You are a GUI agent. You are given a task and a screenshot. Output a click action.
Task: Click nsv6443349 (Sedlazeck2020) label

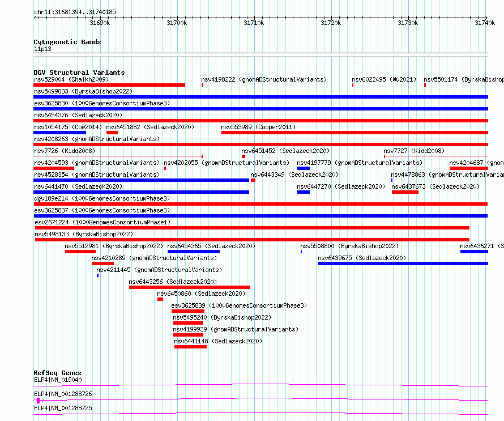294,175
